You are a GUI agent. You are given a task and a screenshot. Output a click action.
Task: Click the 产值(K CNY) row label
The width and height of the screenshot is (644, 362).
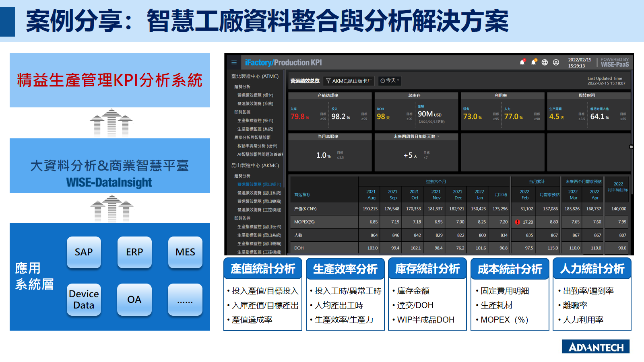click(305, 209)
